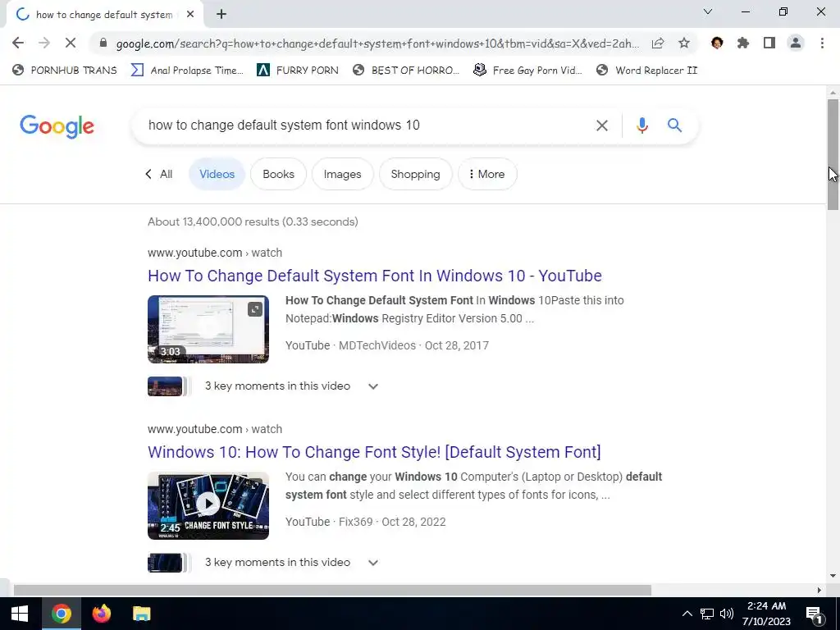Image resolution: width=840 pixels, height=630 pixels.
Task: Click the address bar URL
Action: tap(377, 43)
